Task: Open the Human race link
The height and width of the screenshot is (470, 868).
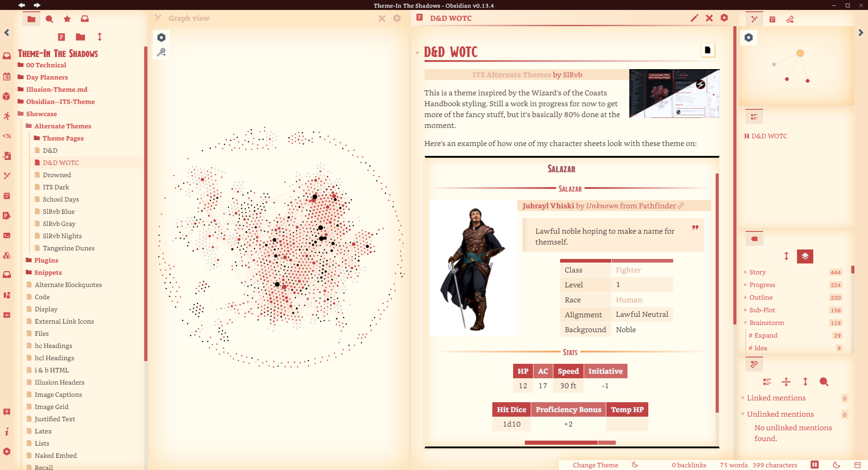Action: (629, 300)
